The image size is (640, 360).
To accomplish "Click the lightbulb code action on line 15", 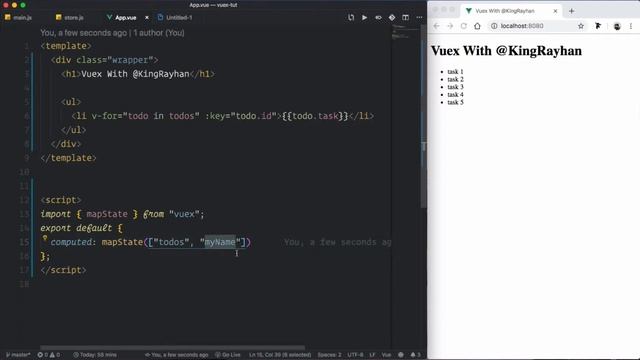I will point(45,238).
